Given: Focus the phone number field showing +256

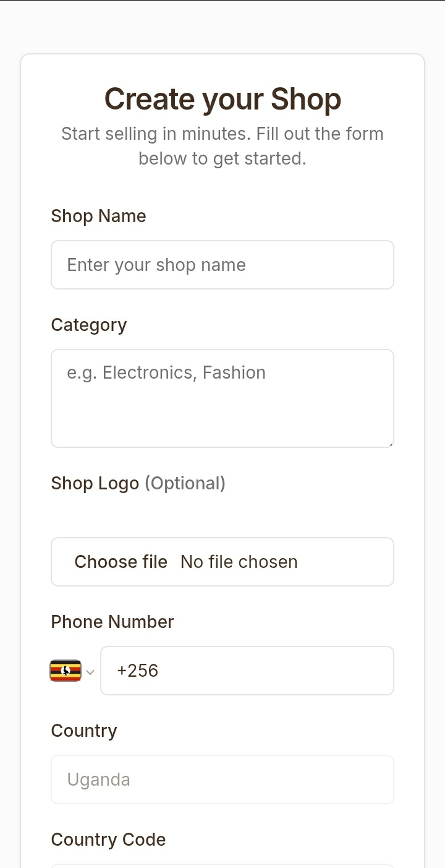Looking at the screenshot, I should pyautogui.click(x=247, y=671).
